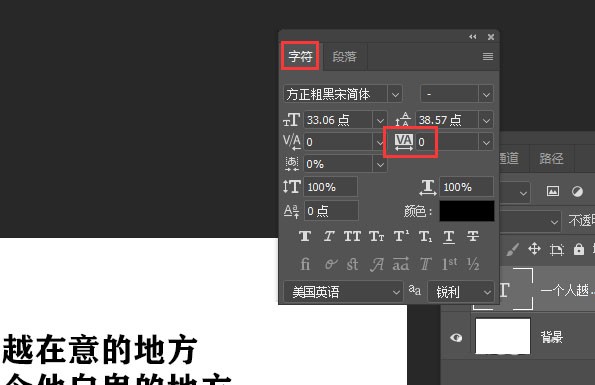Viewport: 595px width, 385px height.
Task: Click the font size field 33.06 点
Action: click(338, 120)
